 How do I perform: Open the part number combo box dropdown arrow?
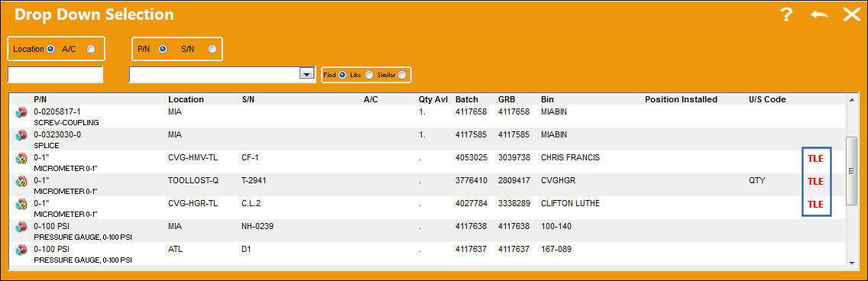[x=306, y=73]
